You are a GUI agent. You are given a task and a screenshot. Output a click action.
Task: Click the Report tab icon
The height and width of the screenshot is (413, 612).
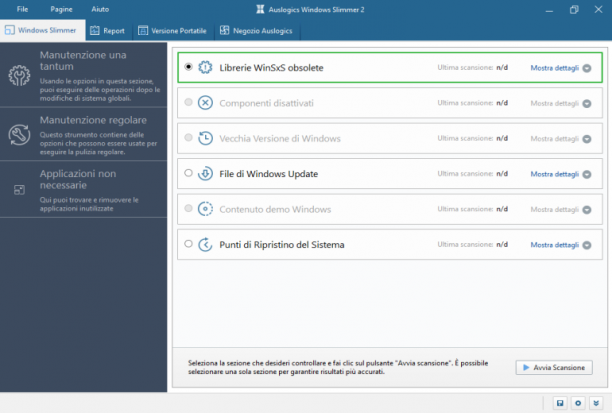[94, 30]
